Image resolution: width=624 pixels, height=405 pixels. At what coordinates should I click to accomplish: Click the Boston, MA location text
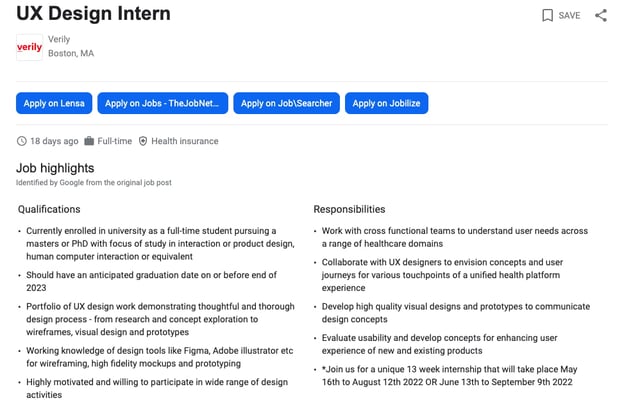pos(71,53)
